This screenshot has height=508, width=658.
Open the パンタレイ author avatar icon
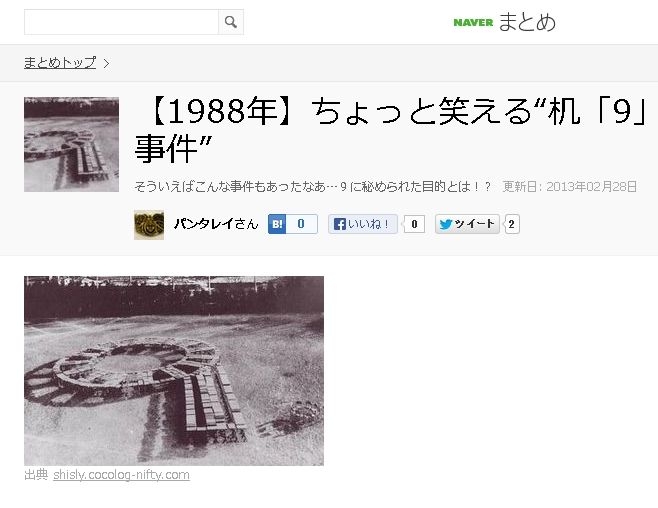149,225
